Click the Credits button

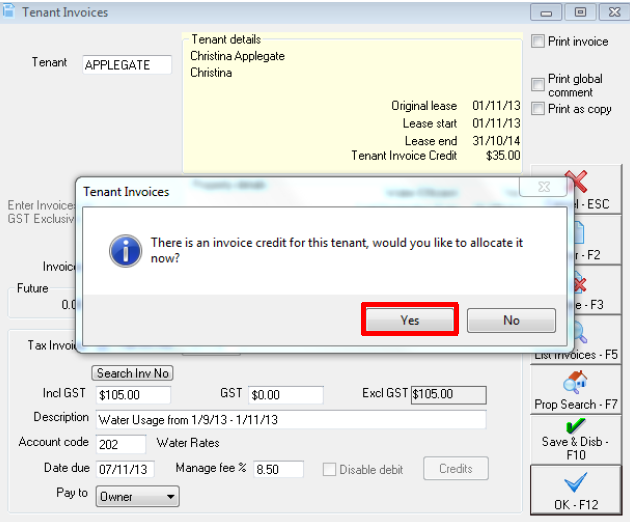pyautogui.click(x=456, y=468)
